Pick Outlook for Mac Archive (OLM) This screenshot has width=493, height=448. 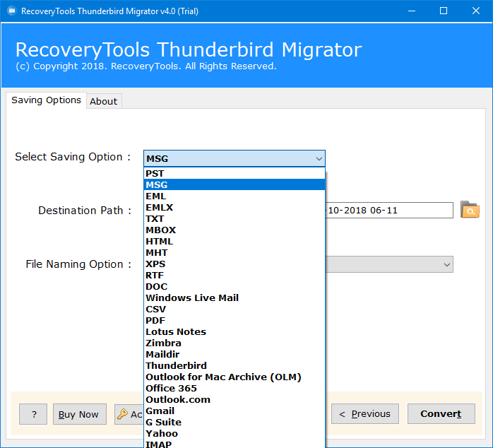click(x=234, y=377)
